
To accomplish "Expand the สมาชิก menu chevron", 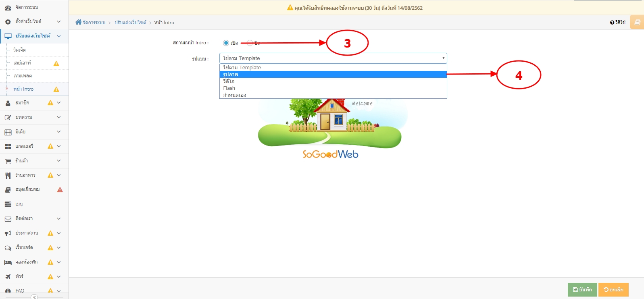I will coord(59,103).
